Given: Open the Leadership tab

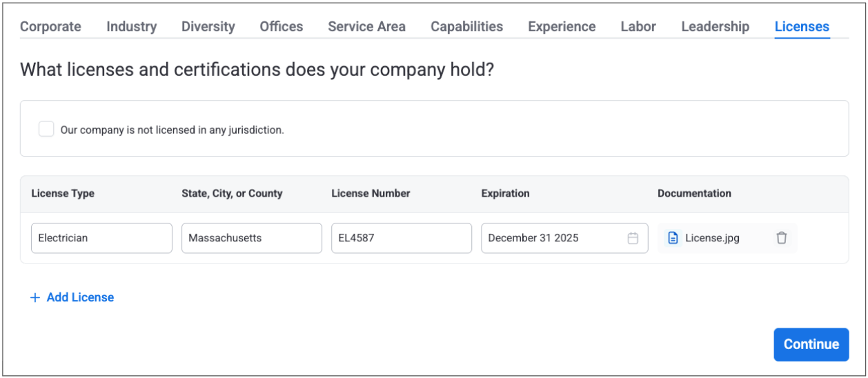Looking at the screenshot, I should [715, 27].
